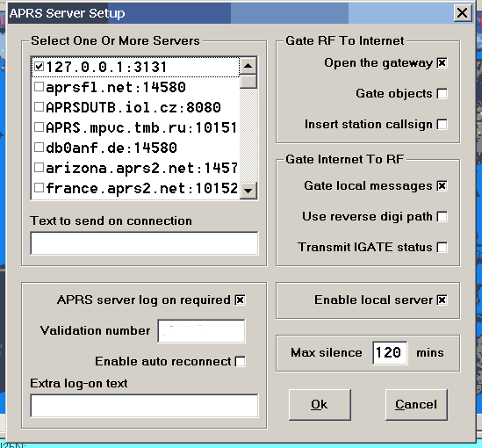Click server list scroll down arrow
The width and height of the screenshot is (482, 448).
[x=248, y=191]
